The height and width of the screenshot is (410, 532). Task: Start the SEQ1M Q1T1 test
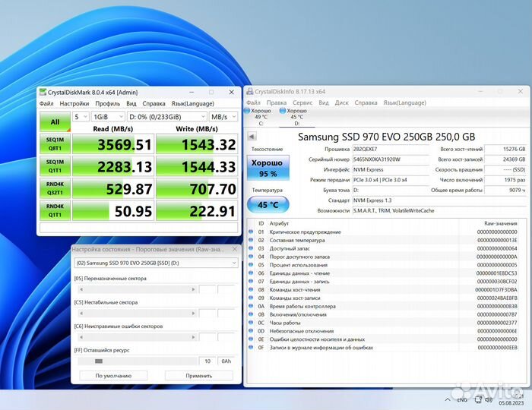55,166
